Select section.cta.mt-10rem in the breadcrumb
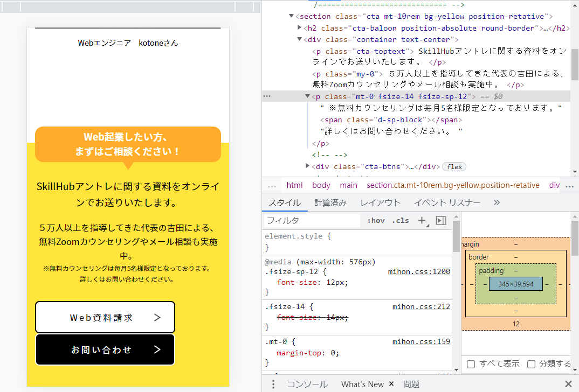This screenshot has height=392, width=579. click(453, 185)
